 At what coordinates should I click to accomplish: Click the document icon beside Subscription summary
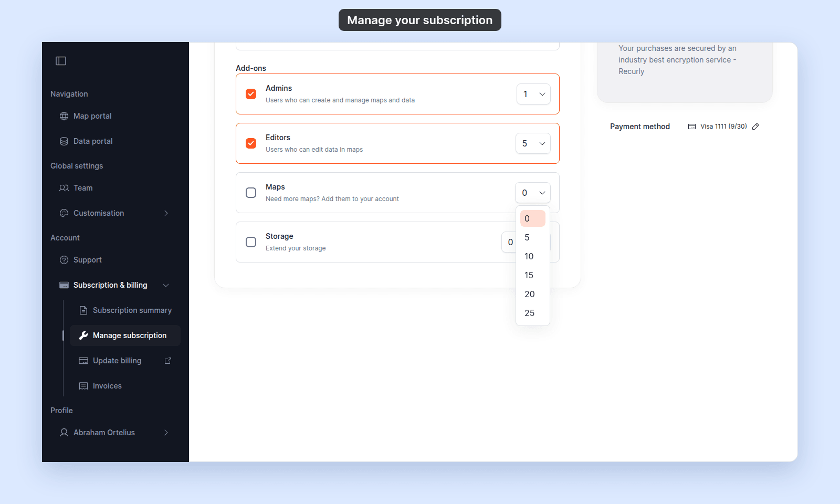83,310
